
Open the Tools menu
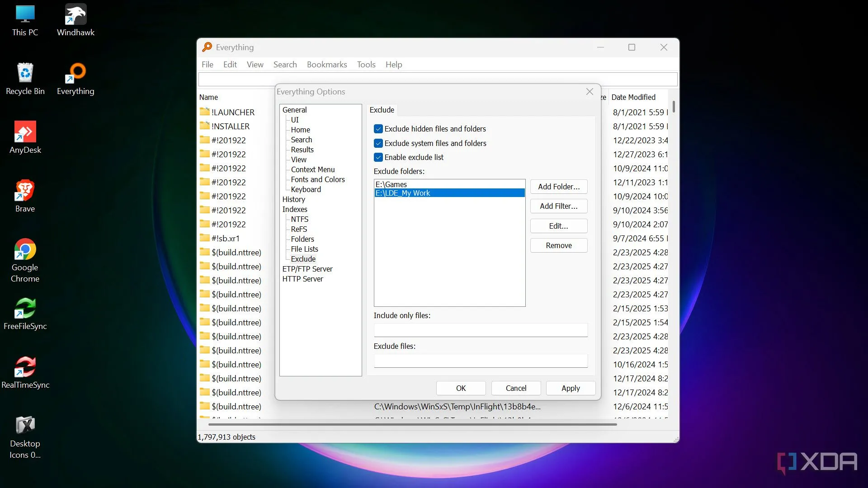pos(366,65)
